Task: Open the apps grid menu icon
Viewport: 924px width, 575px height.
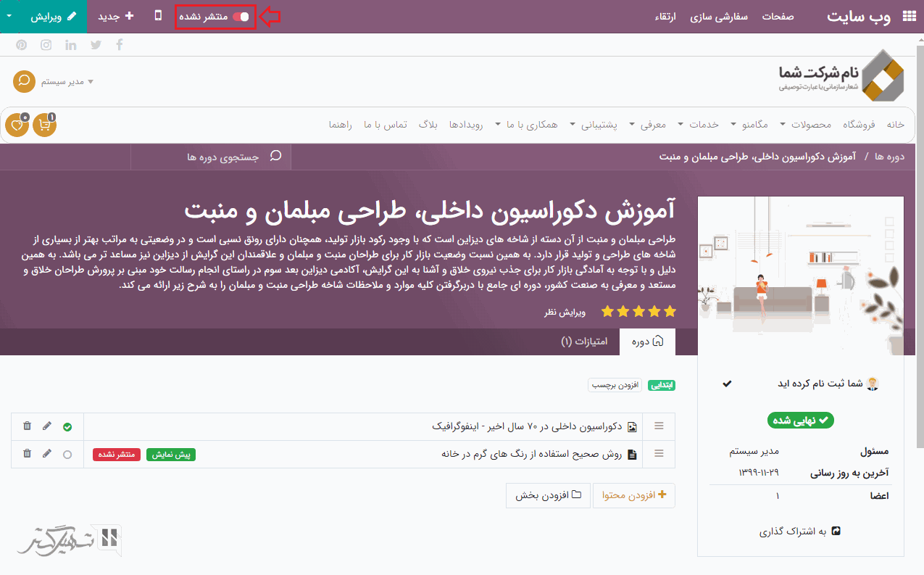Action: pos(908,16)
